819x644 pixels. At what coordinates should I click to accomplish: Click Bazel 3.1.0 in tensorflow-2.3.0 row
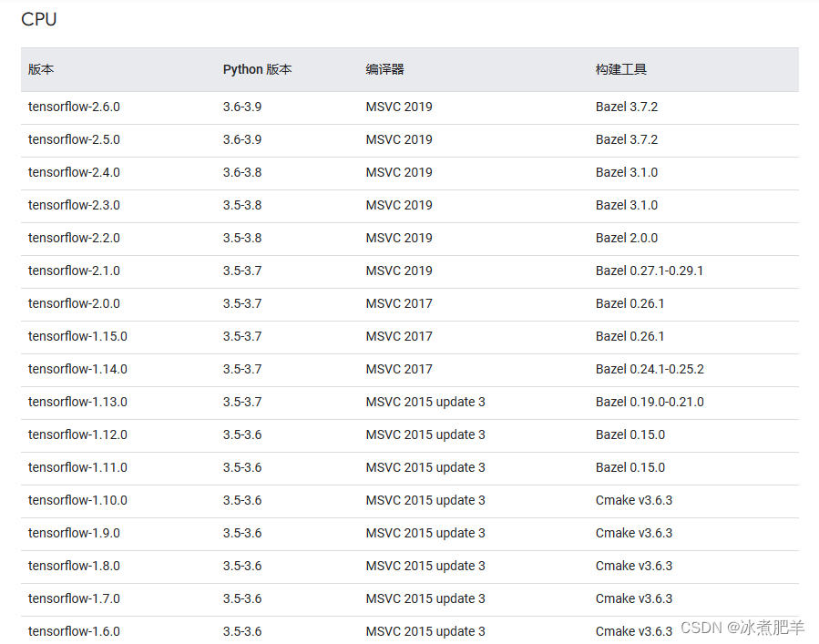click(x=627, y=205)
